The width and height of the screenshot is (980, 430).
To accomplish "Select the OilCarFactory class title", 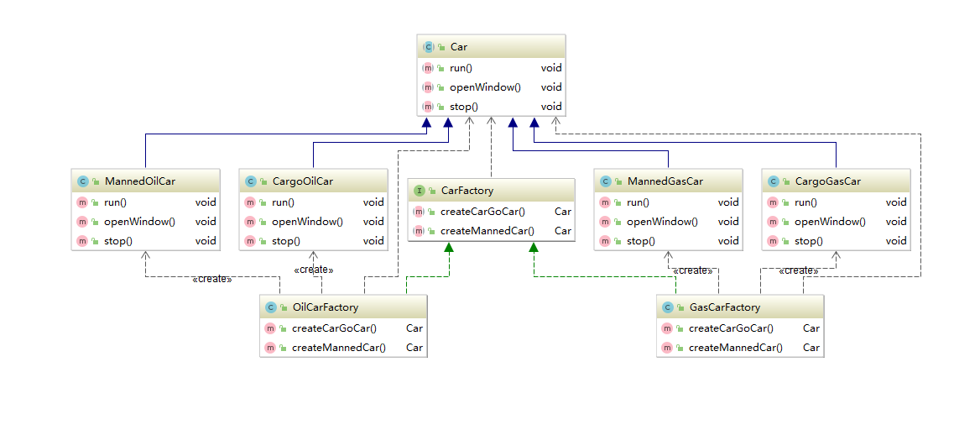I will [x=325, y=307].
